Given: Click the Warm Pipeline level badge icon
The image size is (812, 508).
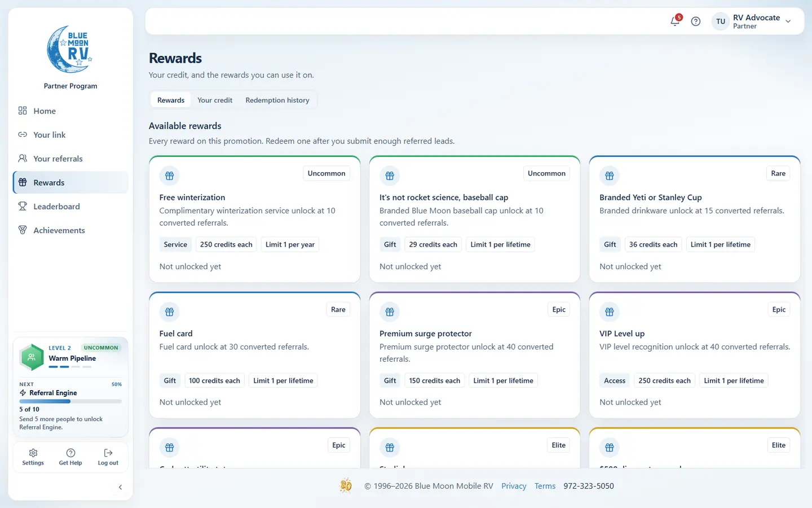Looking at the screenshot, I should [x=32, y=357].
